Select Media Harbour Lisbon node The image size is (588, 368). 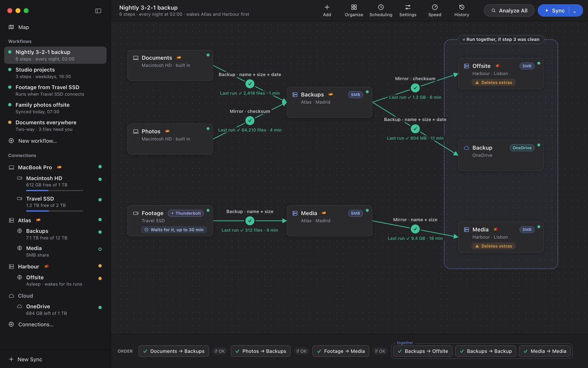501,237
